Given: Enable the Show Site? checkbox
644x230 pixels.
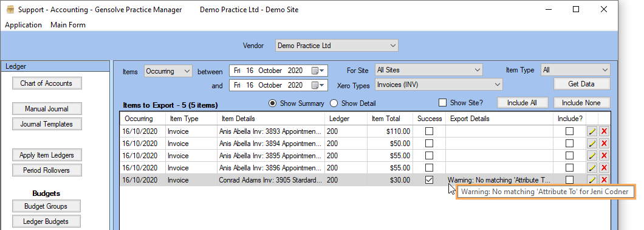Looking at the screenshot, I should click(442, 103).
